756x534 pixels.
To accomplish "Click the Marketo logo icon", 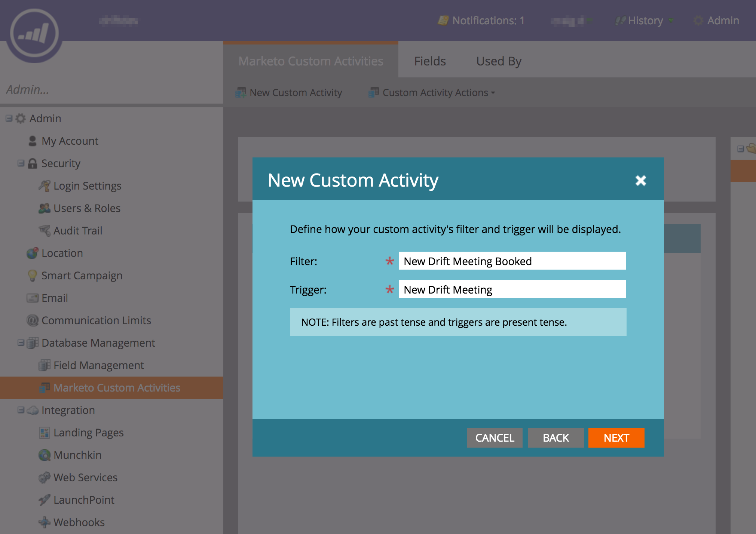I will pyautogui.click(x=34, y=33).
